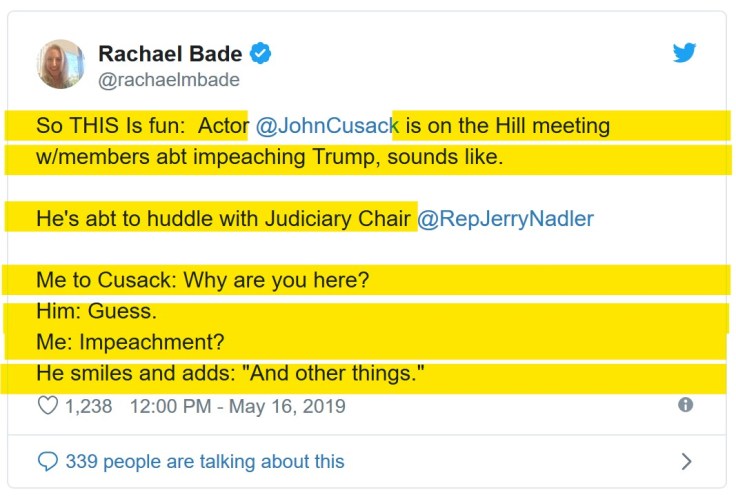
Task: Open the @rachaelmbade handle
Action: (x=169, y=80)
